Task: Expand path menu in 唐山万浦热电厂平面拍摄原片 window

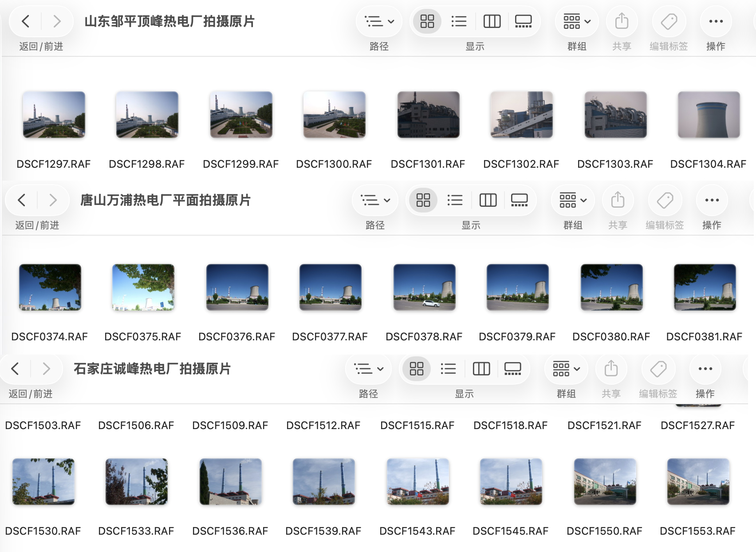Action: click(x=375, y=200)
